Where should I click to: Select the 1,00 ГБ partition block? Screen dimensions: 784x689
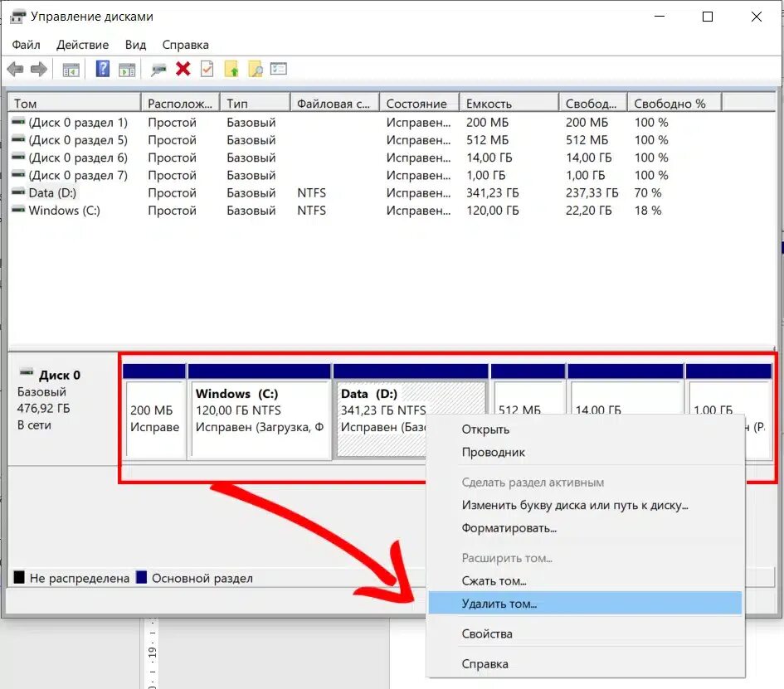(x=729, y=390)
